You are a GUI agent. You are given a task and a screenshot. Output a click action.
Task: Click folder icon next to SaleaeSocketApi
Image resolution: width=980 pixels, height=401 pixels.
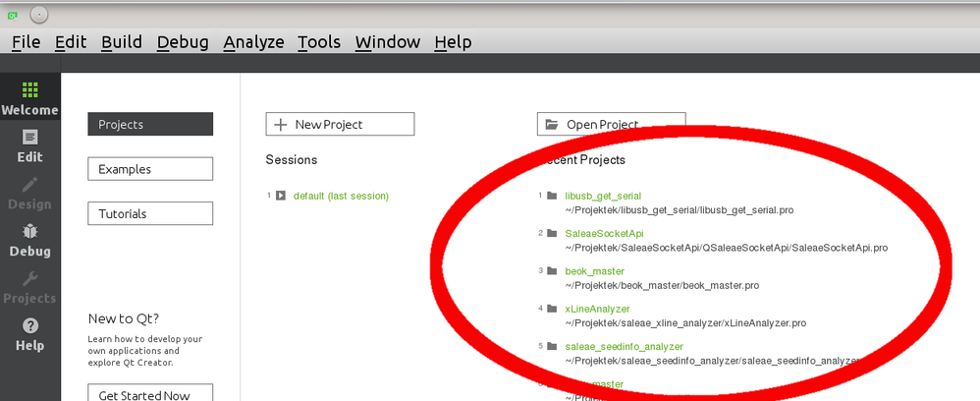pyautogui.click(x=551, y=233)
